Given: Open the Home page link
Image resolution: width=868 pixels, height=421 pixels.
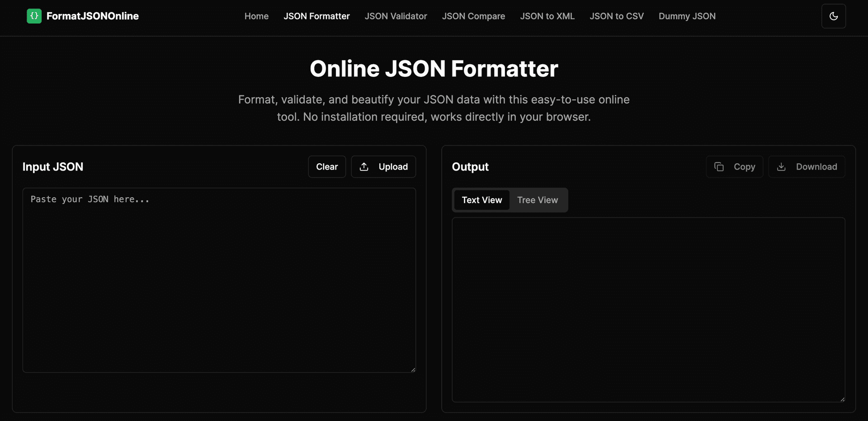Looking at the screenshot, I should click(x=256, y=16).
